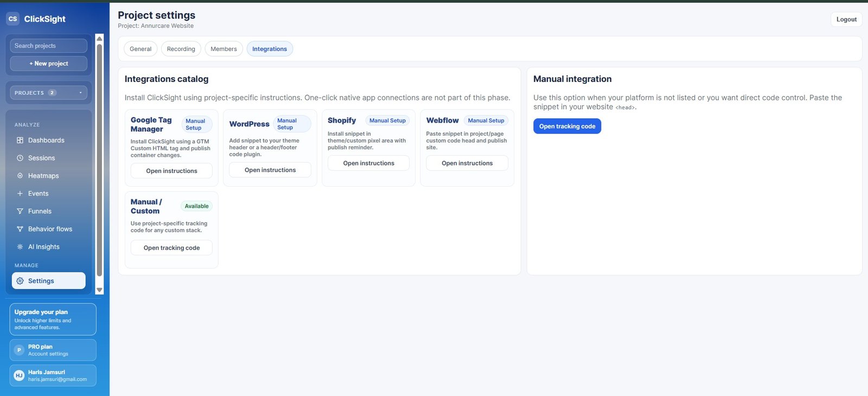Click the head code tag text
Image resolution: width=868 pixels, height=396 pixels.
click(x=625, y=107)
